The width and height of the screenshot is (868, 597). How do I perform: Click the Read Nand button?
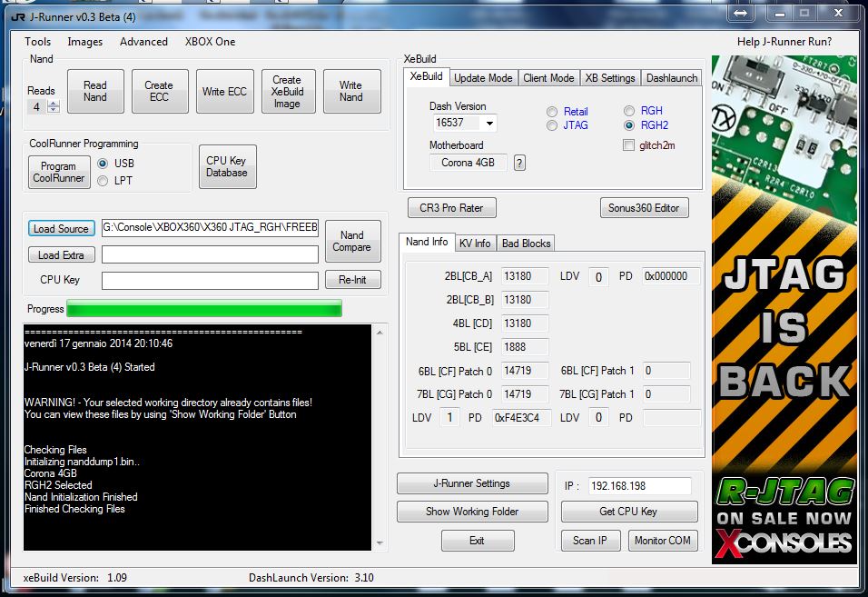point(95,92)
